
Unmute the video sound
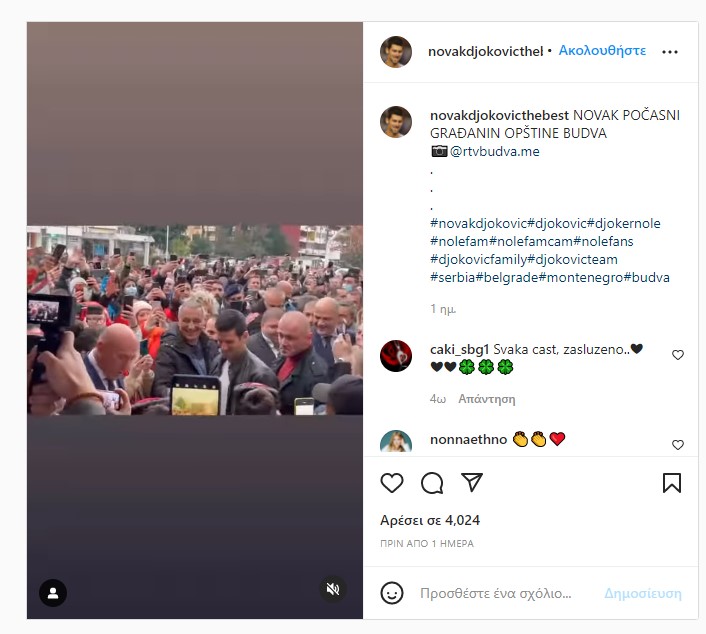[333, 589]
